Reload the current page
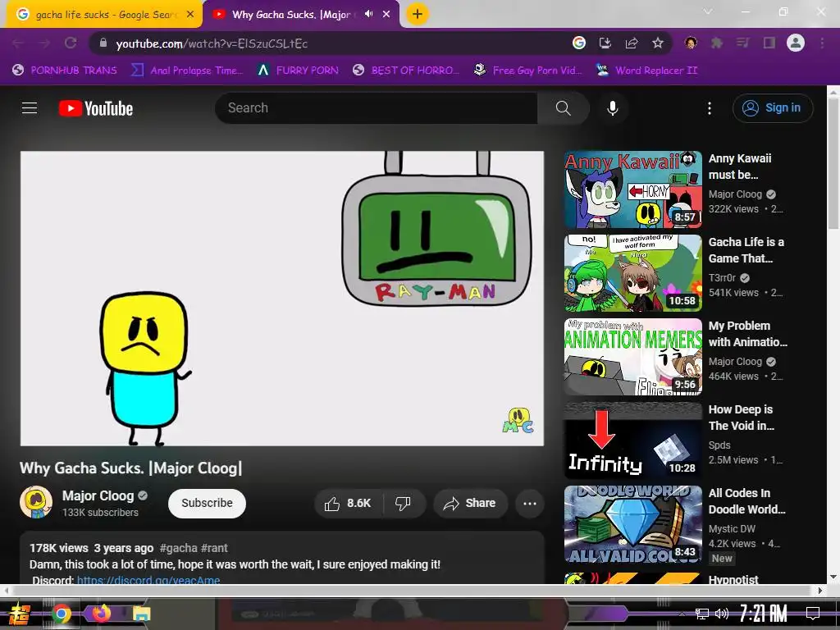The height and width of the screenshot is (630, 840). [x=71, y=43]
